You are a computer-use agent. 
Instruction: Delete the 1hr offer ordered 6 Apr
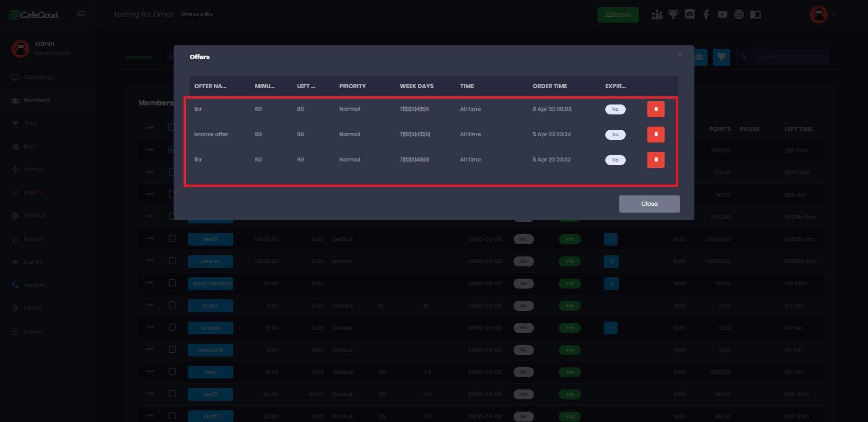(x=656, y=109)
